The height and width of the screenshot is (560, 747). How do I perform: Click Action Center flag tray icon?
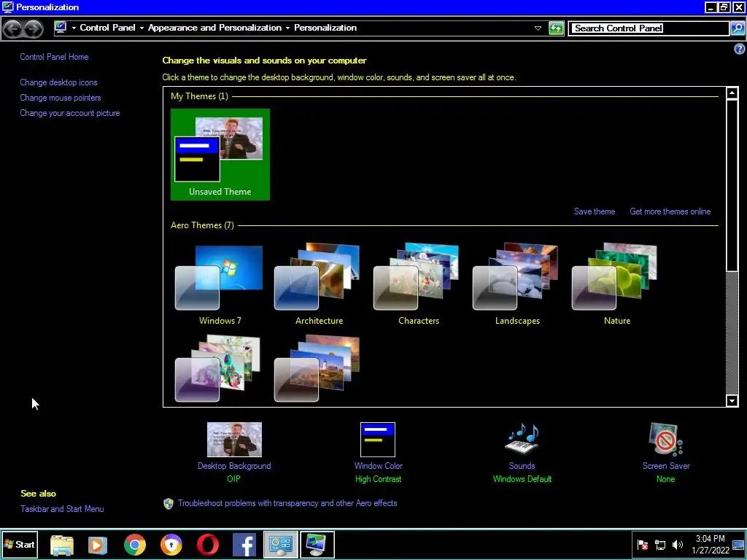coord(643,545)
